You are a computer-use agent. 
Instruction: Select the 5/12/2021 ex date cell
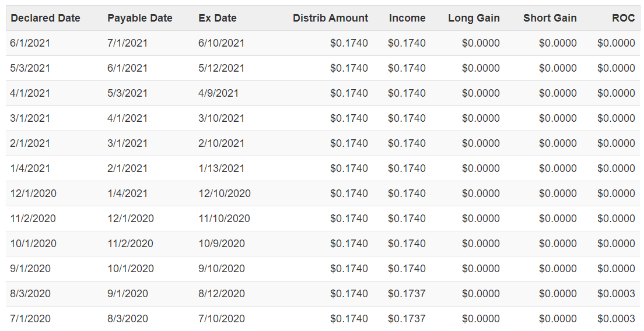[221, 68]
